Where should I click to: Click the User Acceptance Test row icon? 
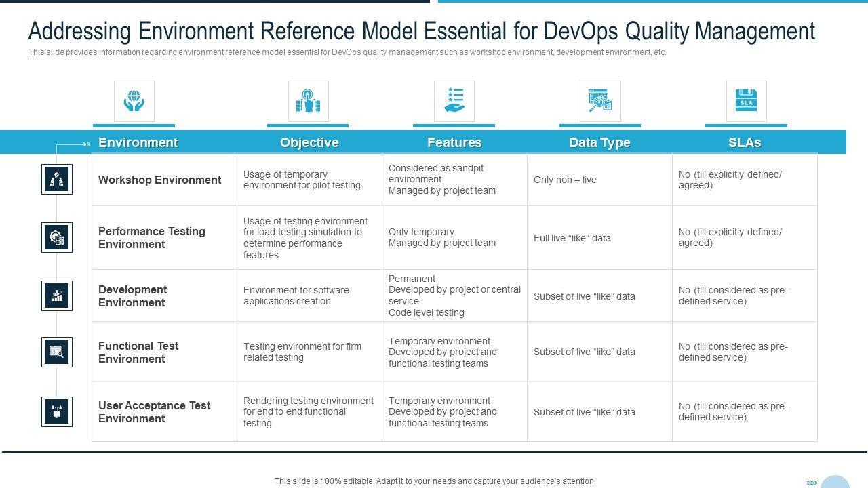click(x=57, y=411)
